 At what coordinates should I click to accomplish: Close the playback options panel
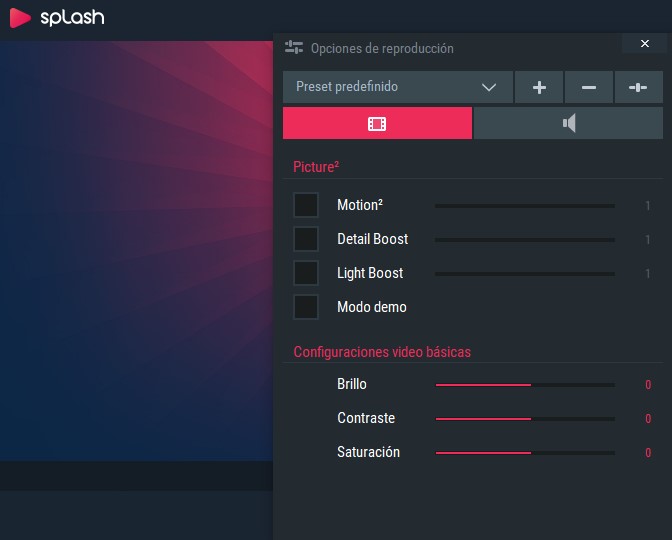point(643,43)
